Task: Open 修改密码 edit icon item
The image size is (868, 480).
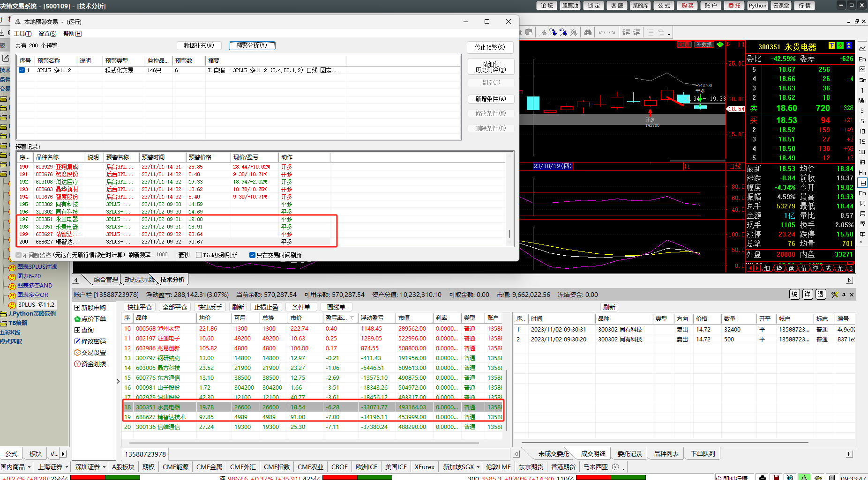Action: coord(90,341)
